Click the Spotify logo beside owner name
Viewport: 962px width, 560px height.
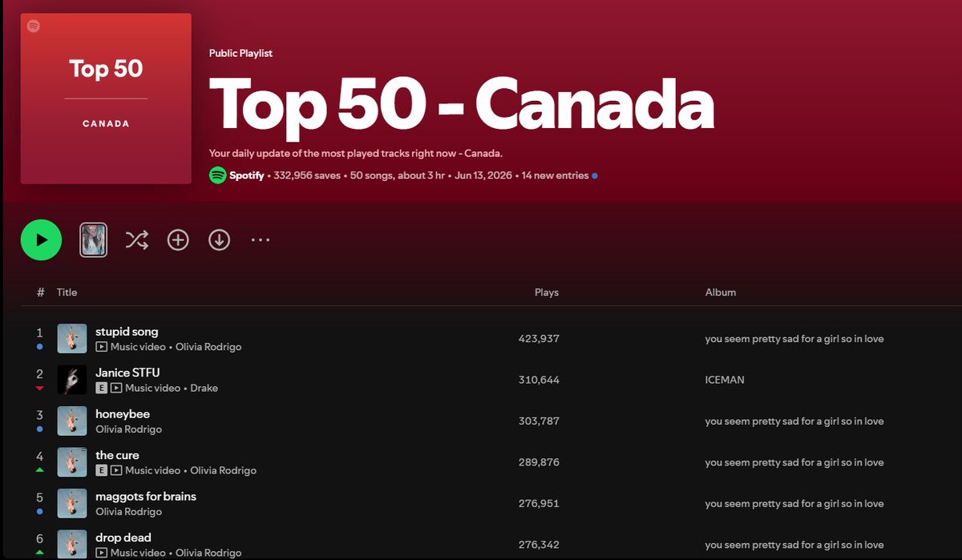coord(217,175)
